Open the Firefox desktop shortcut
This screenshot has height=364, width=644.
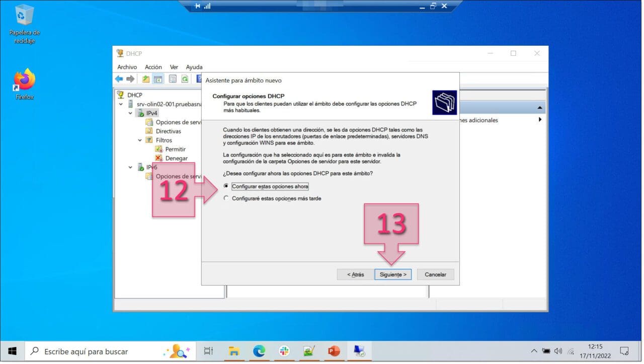tap(24, 84)
